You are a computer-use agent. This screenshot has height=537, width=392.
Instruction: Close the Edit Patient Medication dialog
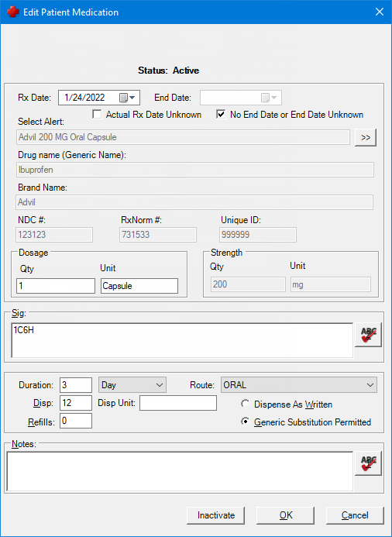[380, 12]
